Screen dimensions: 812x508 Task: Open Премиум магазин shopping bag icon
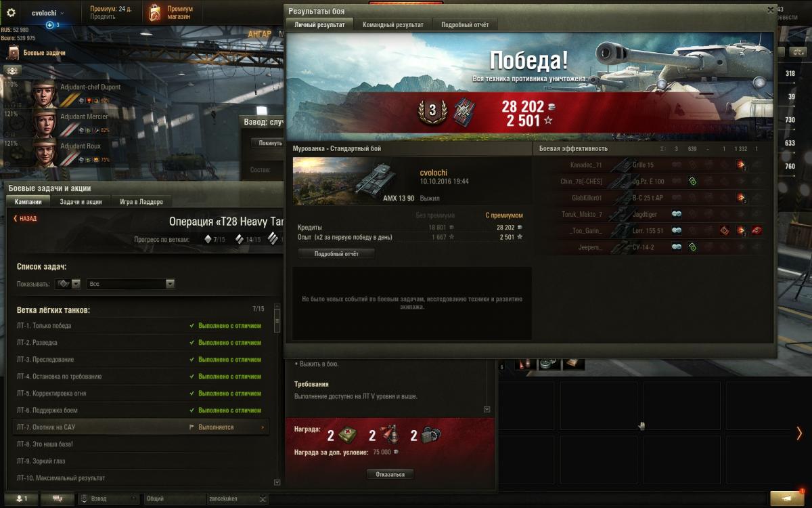[x=156, y=12]
